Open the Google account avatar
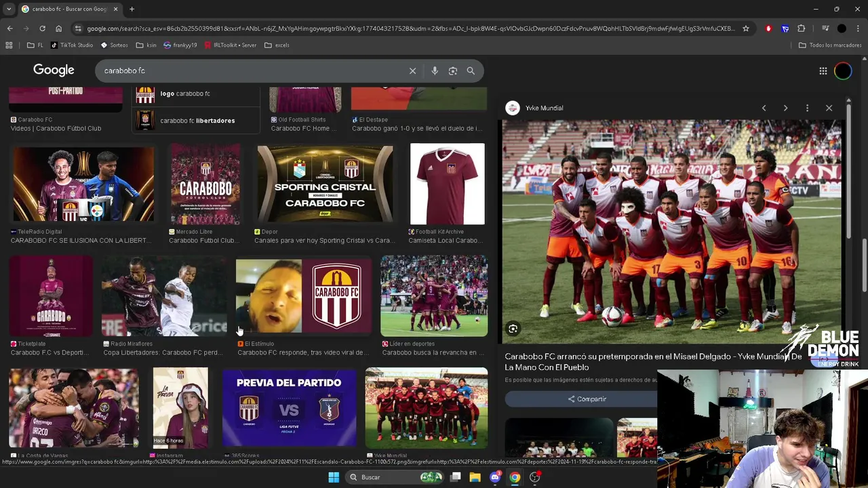 (x=843, y=70)
